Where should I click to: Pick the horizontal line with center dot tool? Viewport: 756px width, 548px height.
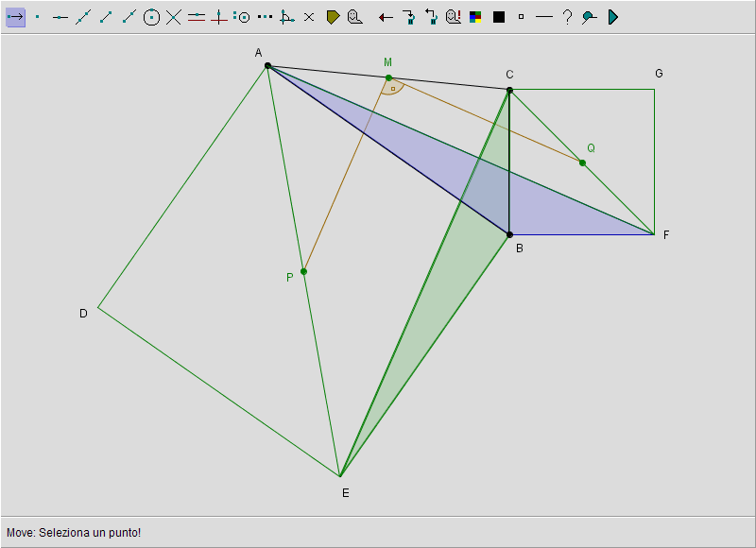click(x=60, y=17)
